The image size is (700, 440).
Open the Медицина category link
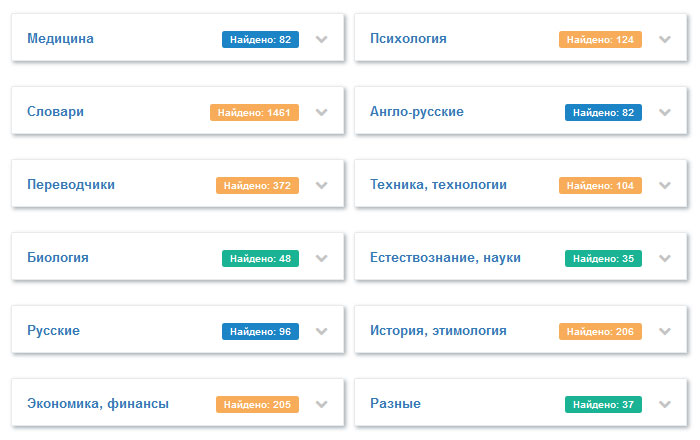click(60, 39)
